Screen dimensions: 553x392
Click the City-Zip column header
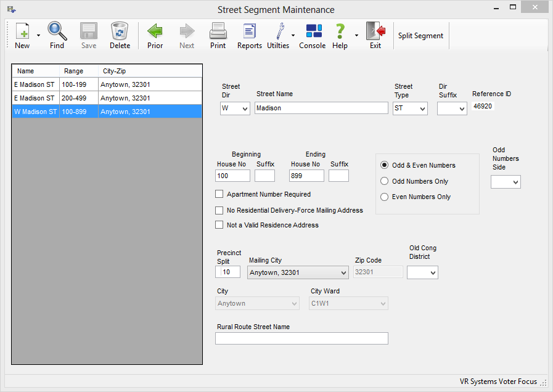[150, 71]
